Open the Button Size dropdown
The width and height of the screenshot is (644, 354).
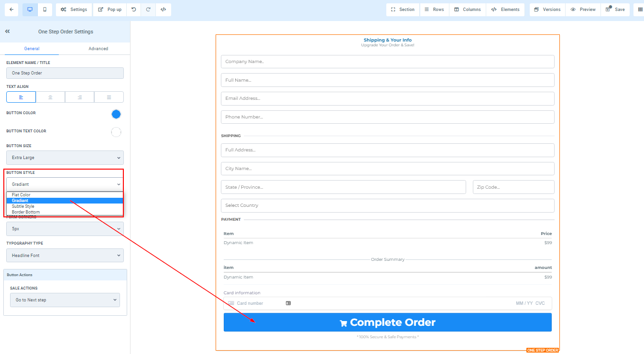(65, 158)
